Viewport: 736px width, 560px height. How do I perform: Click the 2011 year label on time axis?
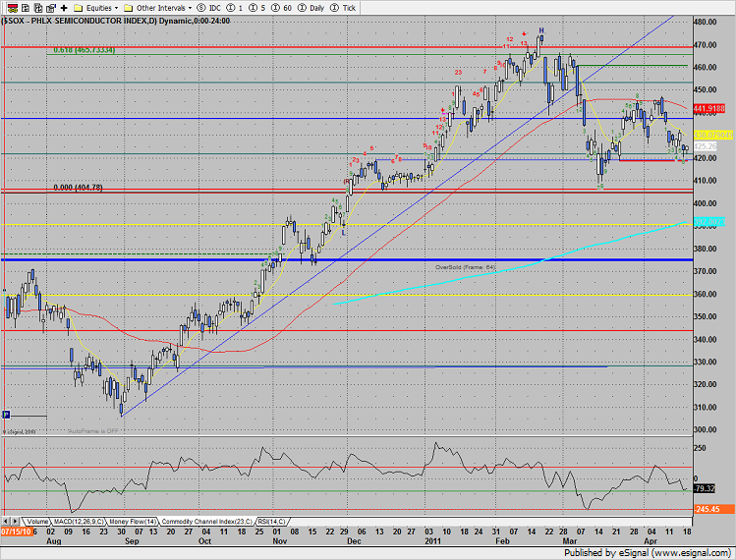tap(432, 541)
